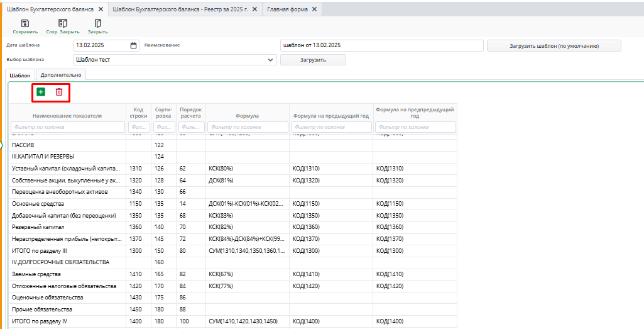Click the Закрыть toolbar icon
The width and height of the screenshot is (644, 329).
97,23
